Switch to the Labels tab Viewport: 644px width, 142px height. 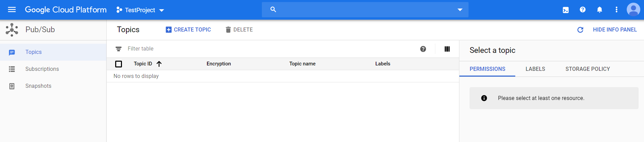[x=535, y=69]
